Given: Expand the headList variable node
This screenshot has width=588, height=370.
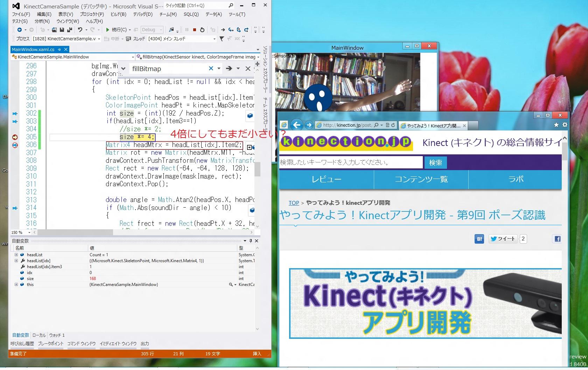Looking at the screenshot, I should pyautogui.click(x=16, y=255).
